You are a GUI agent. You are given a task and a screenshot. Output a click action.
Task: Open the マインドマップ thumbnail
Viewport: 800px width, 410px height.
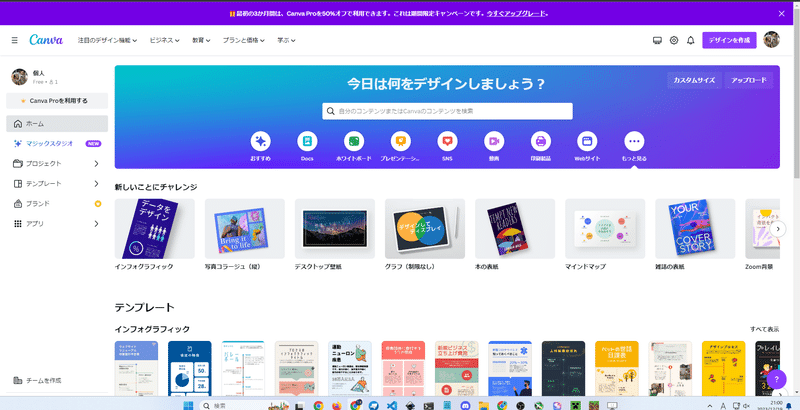click(x=605, y=229)
